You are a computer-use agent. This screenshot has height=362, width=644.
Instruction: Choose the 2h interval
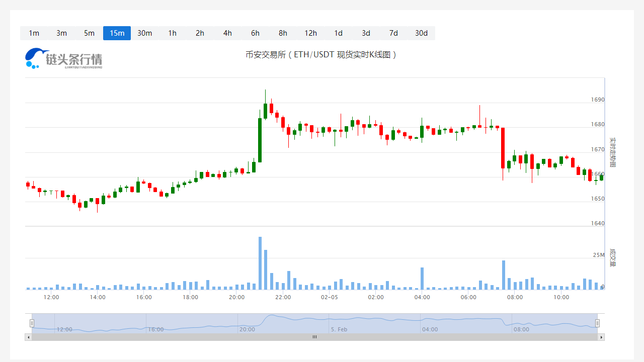200,33
